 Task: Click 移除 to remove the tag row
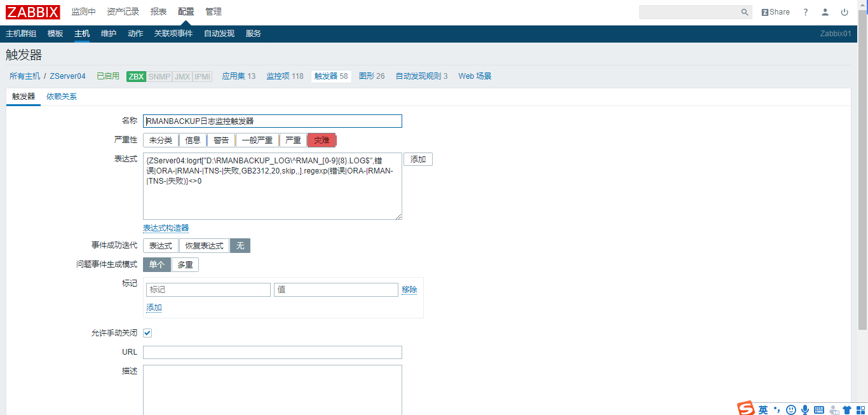coord(409,290)
